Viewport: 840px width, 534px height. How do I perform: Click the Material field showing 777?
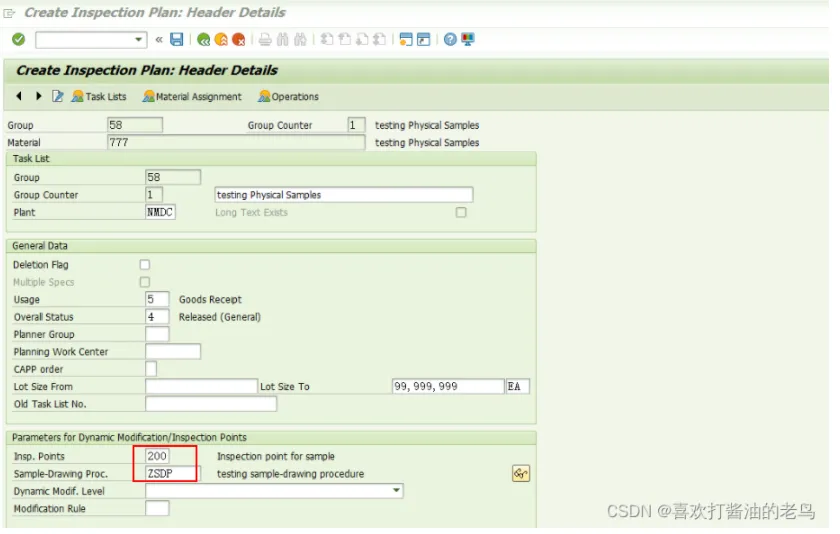236,142
